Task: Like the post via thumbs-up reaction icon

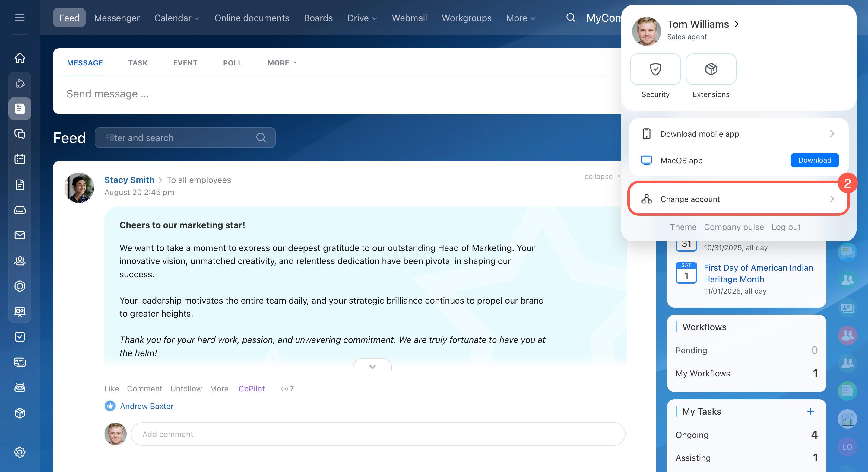Action: [110, 406]
